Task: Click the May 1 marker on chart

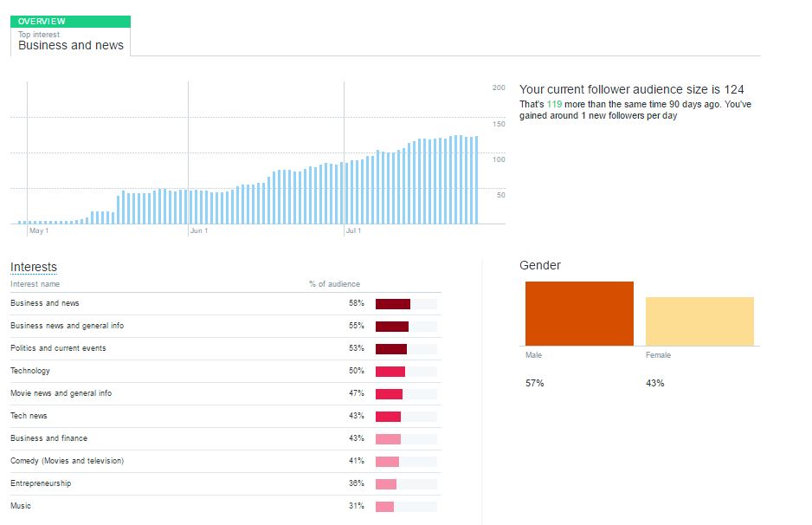Action: tap(39, 230)
